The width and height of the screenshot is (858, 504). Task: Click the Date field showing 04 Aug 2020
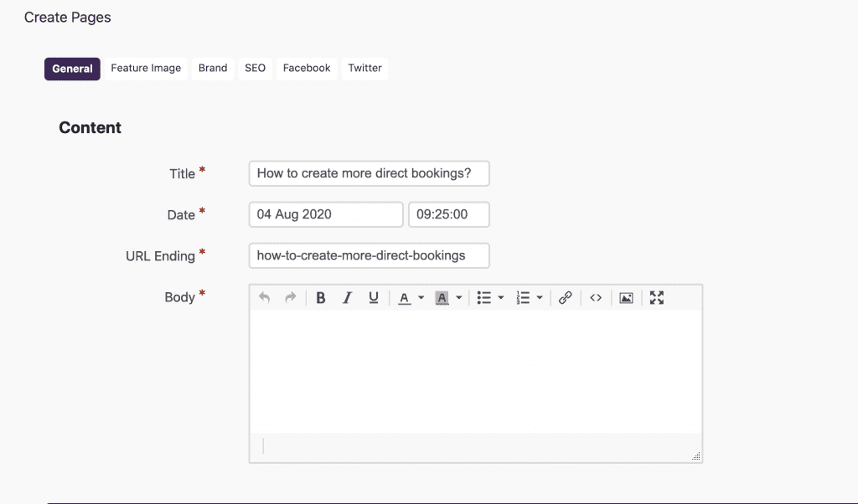pyautogui.click(x=326, y=214)
